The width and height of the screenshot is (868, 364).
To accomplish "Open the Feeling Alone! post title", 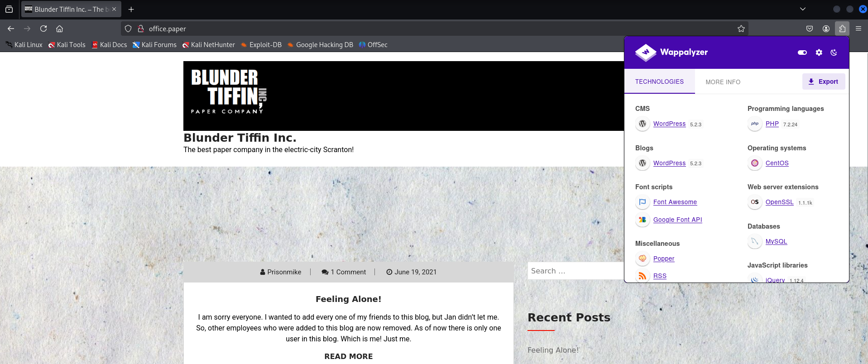I will tap(348, 299).
